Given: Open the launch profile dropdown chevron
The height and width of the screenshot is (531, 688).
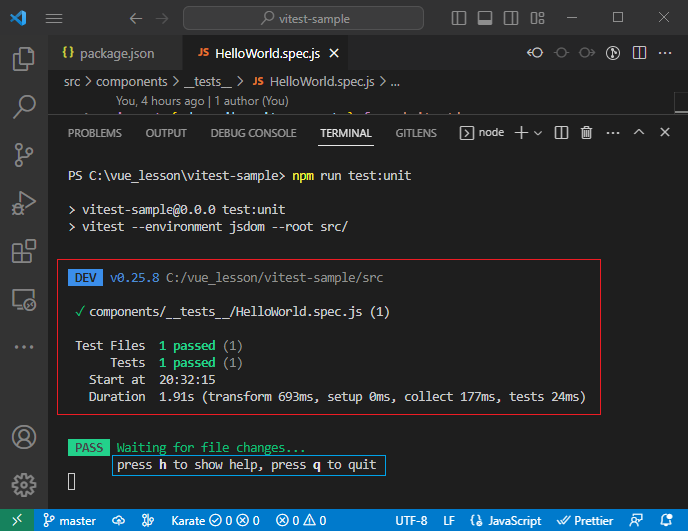Looking at the screenshot, I should click(x=538, y=133).
